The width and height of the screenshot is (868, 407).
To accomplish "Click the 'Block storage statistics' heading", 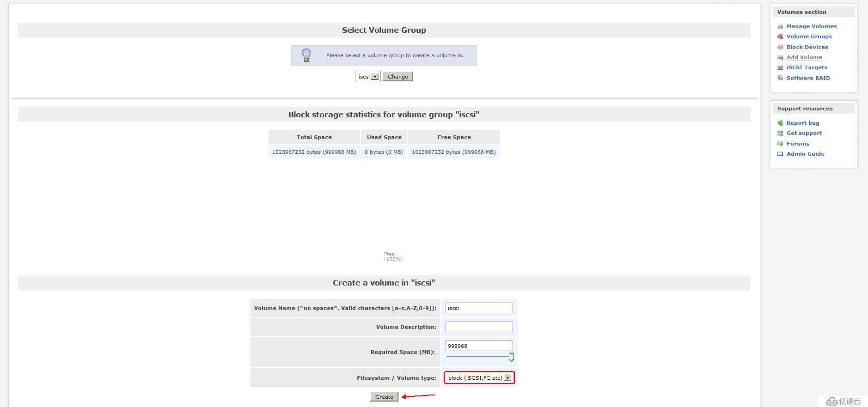I will 384,115.
